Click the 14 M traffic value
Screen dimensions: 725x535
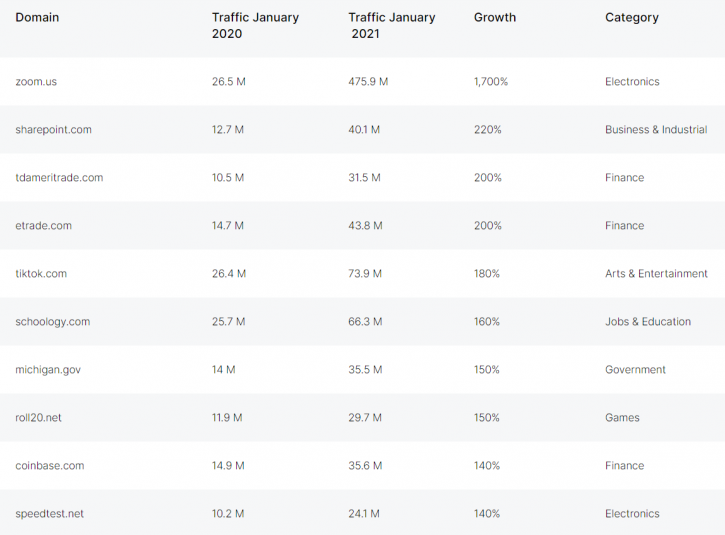click(x=223, y=370)
